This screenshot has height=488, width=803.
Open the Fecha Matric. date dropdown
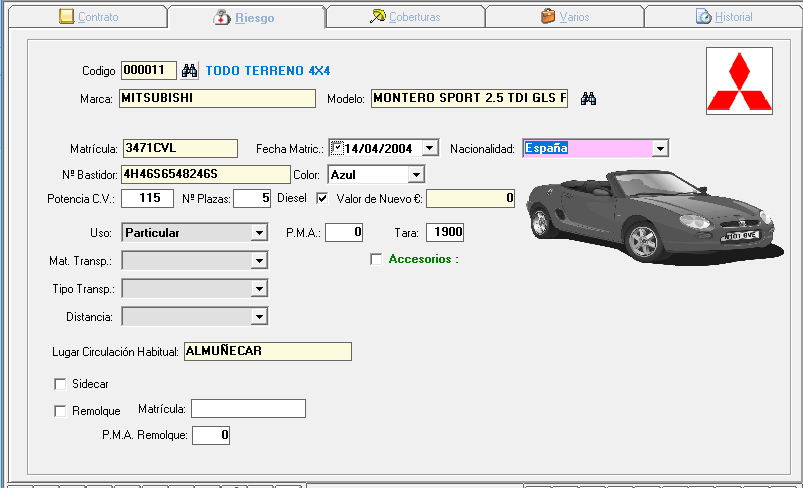click(x=430, y=148)
